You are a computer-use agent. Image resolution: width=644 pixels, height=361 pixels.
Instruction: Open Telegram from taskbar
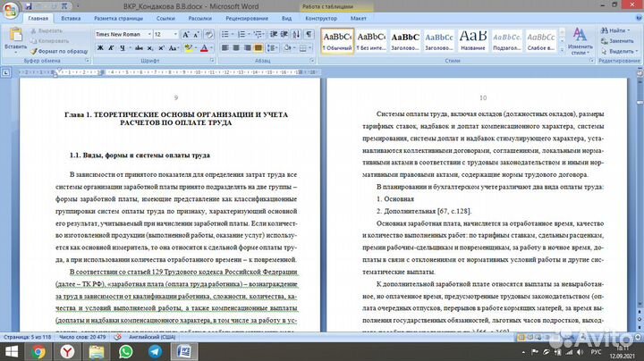(155, 352)
